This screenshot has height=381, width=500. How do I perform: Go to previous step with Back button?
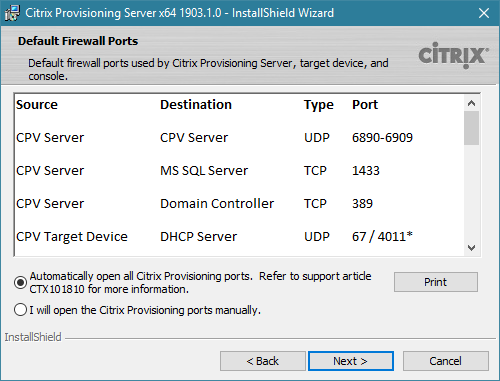263,361
